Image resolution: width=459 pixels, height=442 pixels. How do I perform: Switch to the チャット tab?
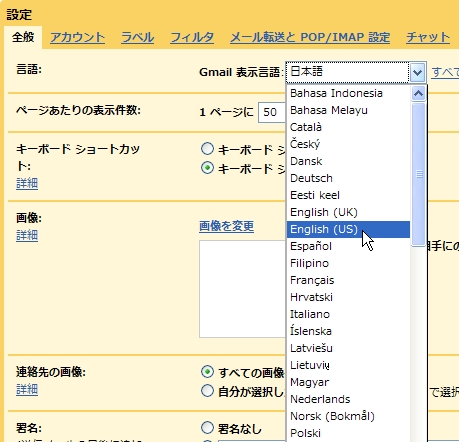click(x=428, y=37)
